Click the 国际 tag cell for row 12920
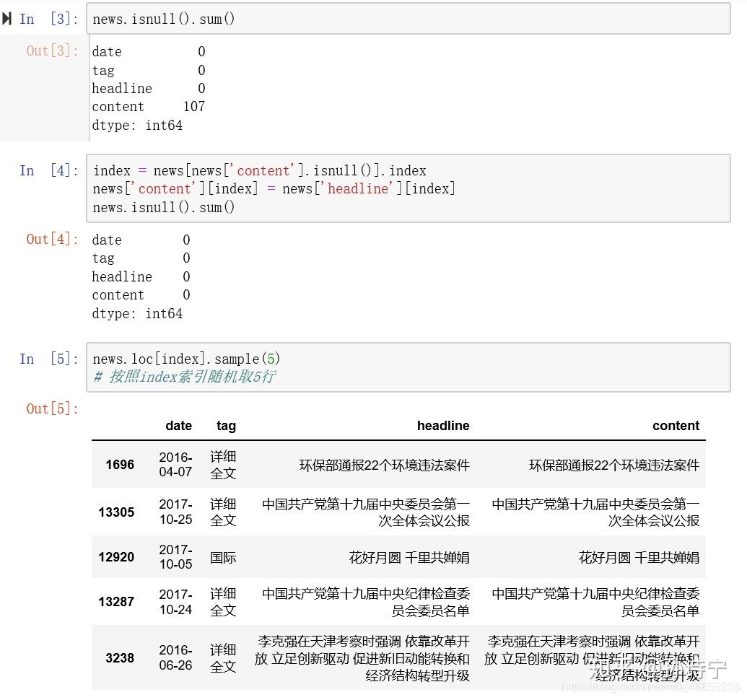747x700 pixels. click(x=223, y=557)
